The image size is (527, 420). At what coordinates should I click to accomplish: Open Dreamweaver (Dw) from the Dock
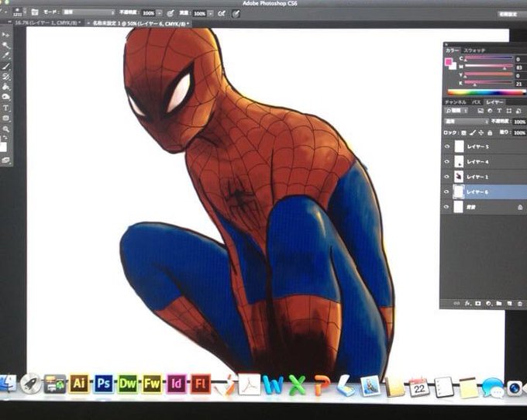pos(127,384)
